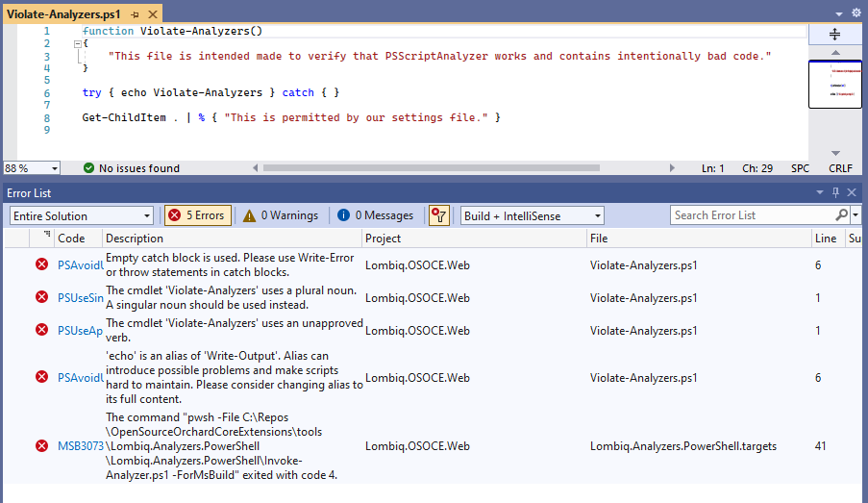The image size is (868, 503).
Task: Click the Ln: 1 status indicator
Action: click(x=713, y=168)
